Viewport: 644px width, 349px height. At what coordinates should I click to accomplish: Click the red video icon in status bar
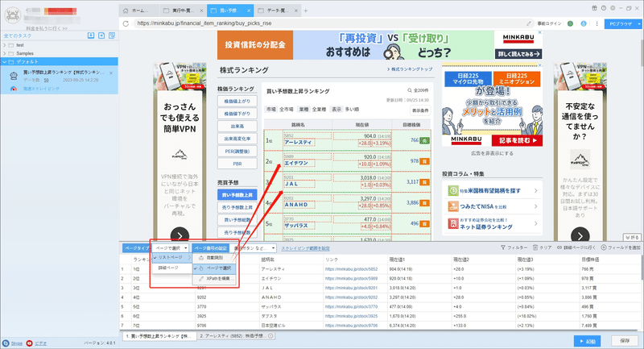(x=30, y=343)
